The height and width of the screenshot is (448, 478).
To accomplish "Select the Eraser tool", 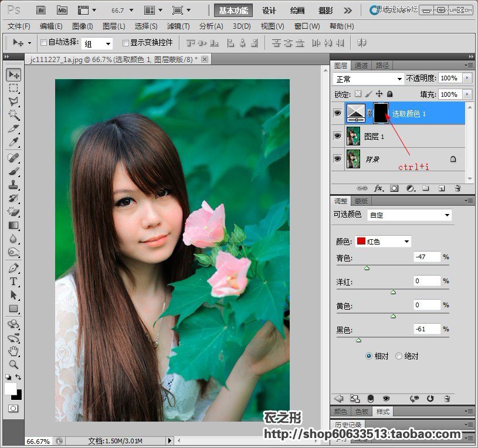I will coord(13,211).
